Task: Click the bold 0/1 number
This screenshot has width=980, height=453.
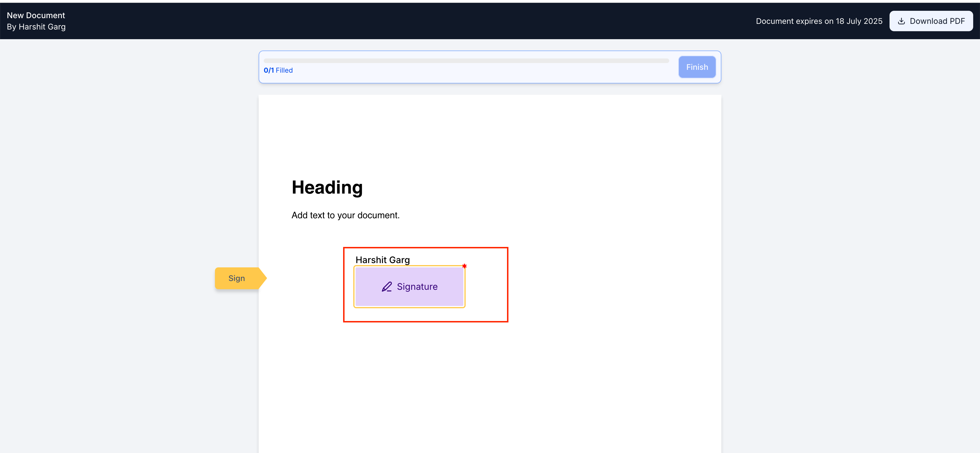Action: (x=269, y=70)
